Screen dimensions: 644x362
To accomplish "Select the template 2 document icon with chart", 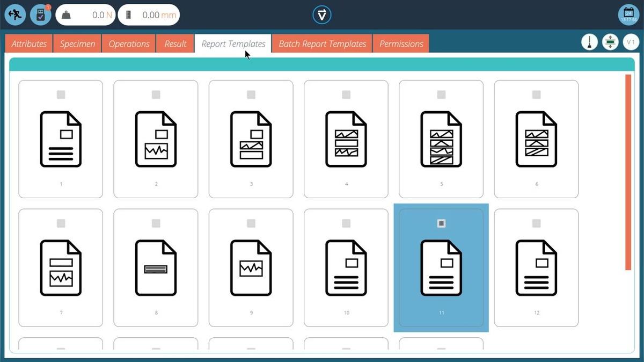I will (156, 139).
